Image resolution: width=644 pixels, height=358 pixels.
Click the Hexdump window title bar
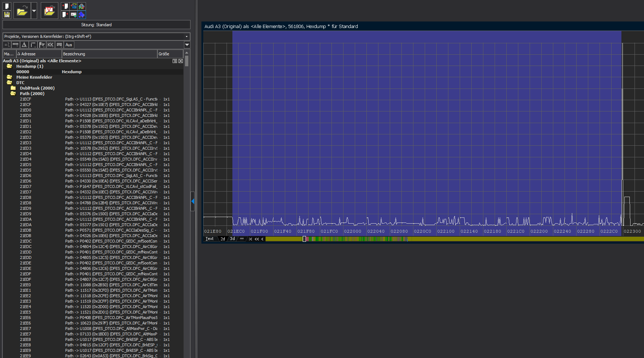tap(423, 26)
